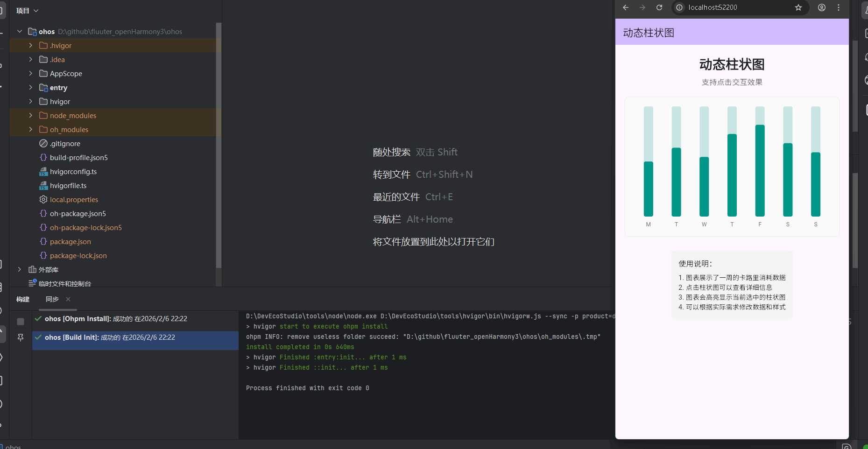The height and width of the screenshot is (449, 868).
Task: Expand the node_modules folder
Action: [x=31, y=115]
